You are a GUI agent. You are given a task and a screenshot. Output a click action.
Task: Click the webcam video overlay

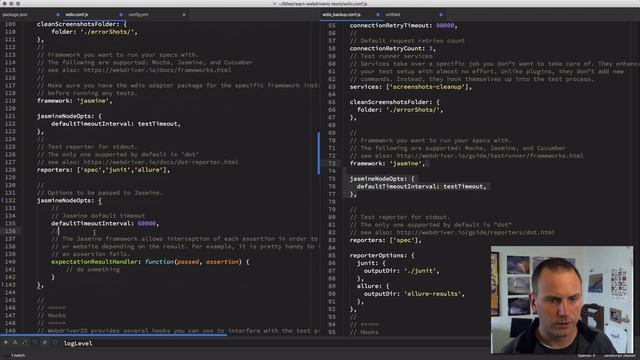pos(562,300)
